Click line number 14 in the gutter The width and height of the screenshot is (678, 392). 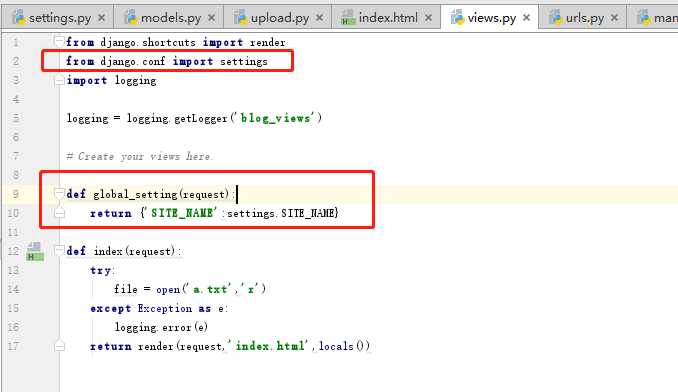tap(13, 289)
